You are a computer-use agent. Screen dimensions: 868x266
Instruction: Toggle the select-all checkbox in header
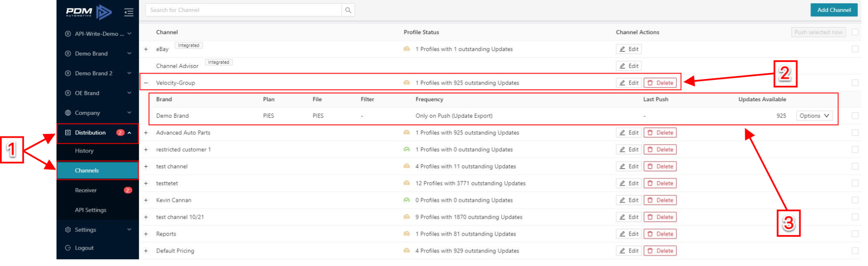coord(855,32)
